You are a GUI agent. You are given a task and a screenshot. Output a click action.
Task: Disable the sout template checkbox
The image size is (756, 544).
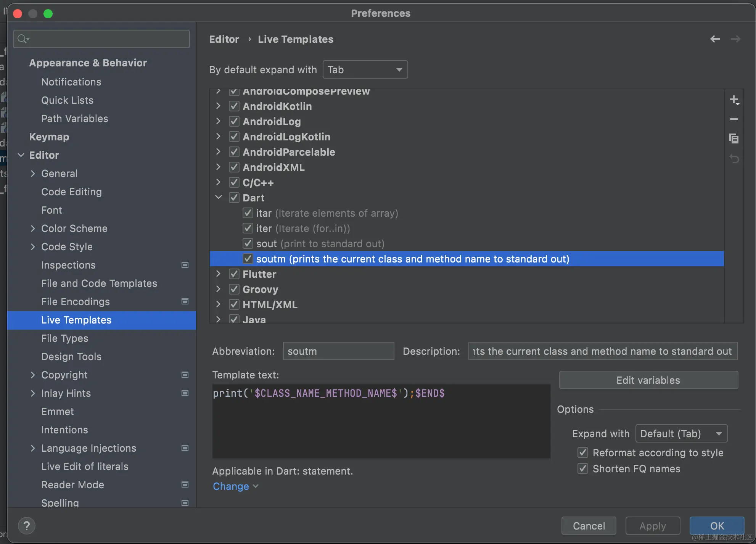click(x=248, y=243)
